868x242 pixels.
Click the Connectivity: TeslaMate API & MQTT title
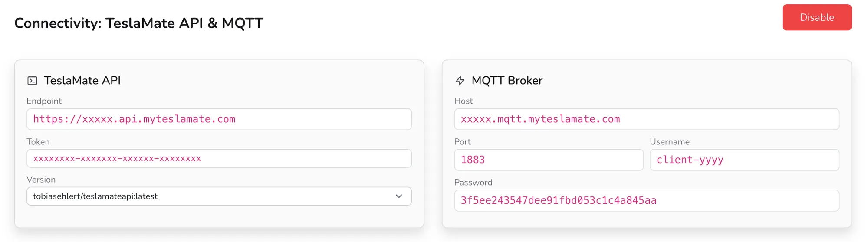coord(139,23)
